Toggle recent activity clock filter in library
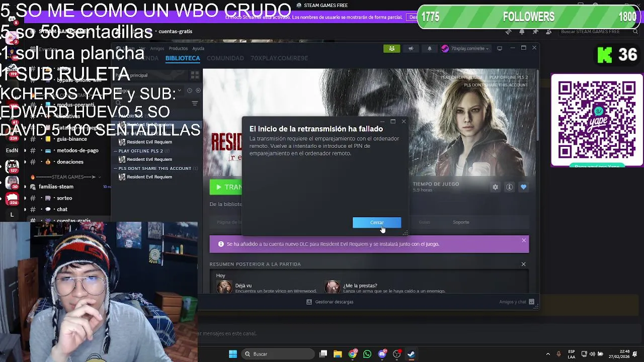644x362 pixels. (190, 90)
